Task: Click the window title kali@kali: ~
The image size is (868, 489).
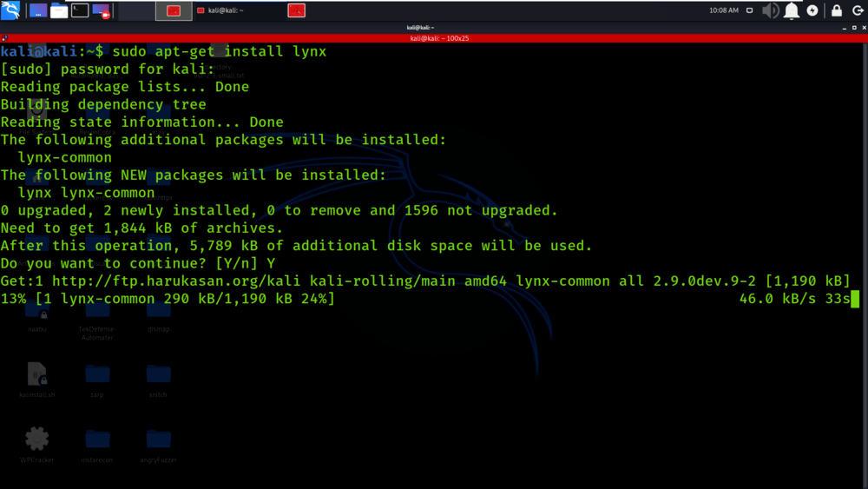Action: [420, 28]
